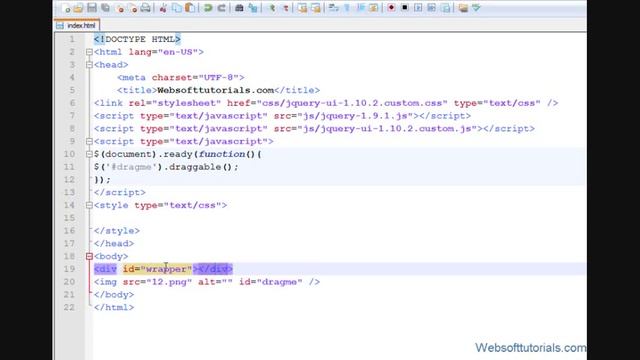Save the file using floppy icon

pyautogui.click(x=92, y=8)
